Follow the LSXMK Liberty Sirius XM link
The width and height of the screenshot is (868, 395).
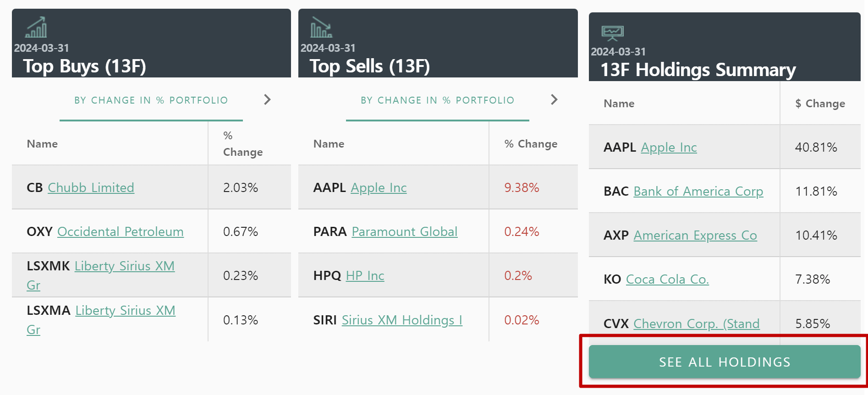pos(124,266)
